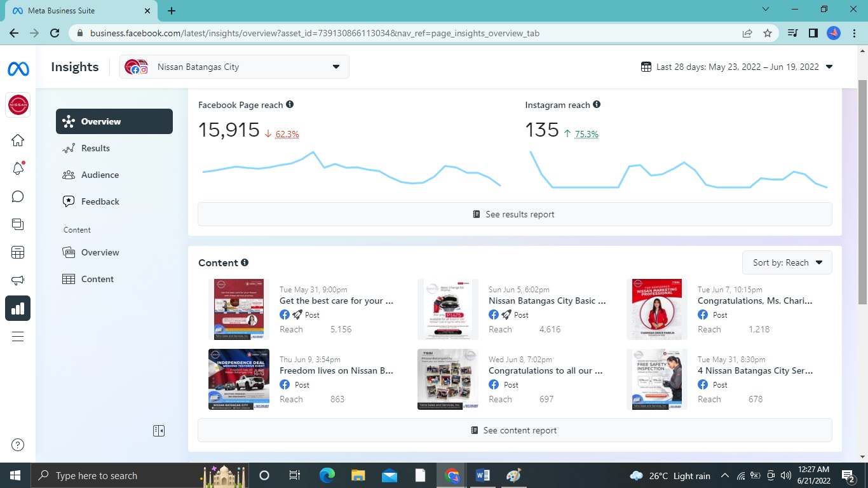Open the Feedback section
The height and width of the screenshot is (488, 868).
[114, 201]
